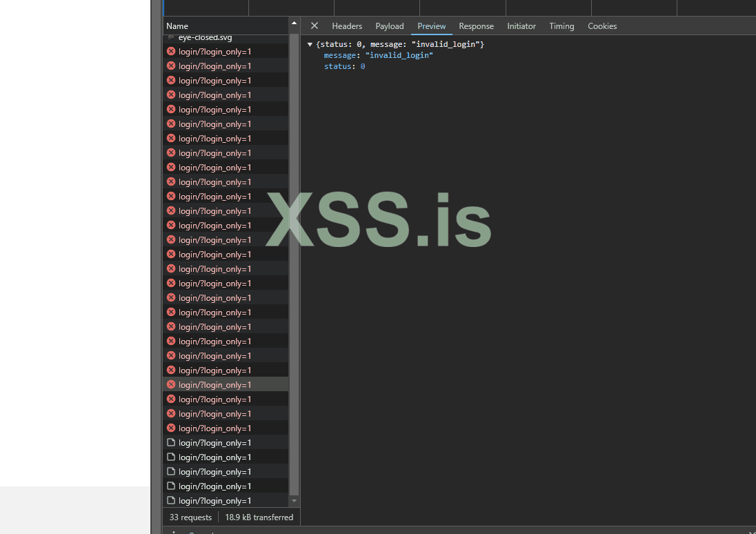Open the Initiator tab

[x=521, y=26]
